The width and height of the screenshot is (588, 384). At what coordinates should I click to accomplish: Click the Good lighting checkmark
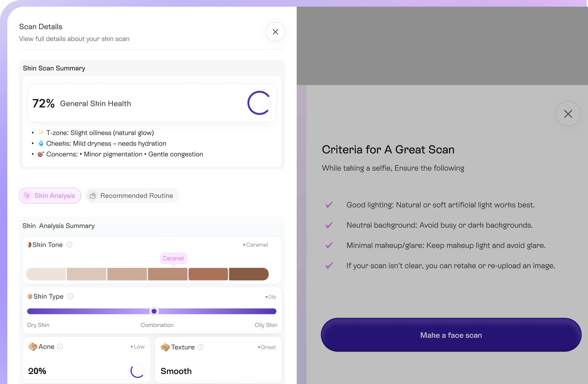pyautogui.click(x=329, y=205)
